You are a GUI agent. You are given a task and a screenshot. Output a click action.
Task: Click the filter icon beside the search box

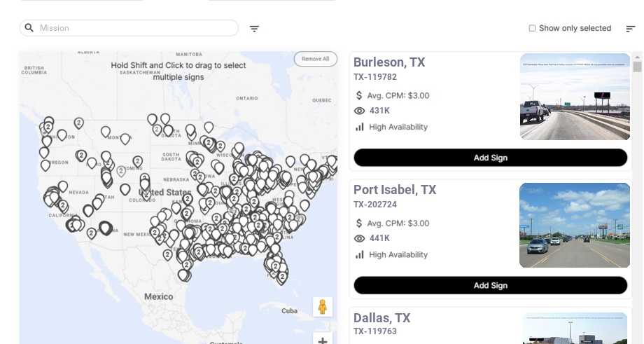point(254,28)
